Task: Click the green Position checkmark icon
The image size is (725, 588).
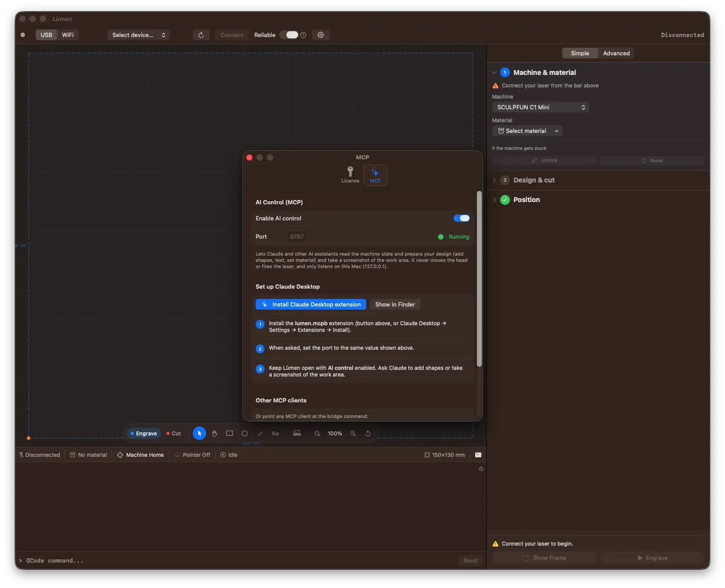Action: [x=505, y=200]
